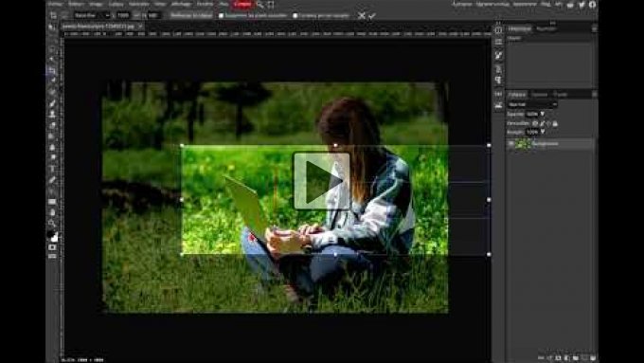Open the Opacity slider dropdown arrow
The width and height of the screenshot is (644, 363).
(x=542, y=114)
